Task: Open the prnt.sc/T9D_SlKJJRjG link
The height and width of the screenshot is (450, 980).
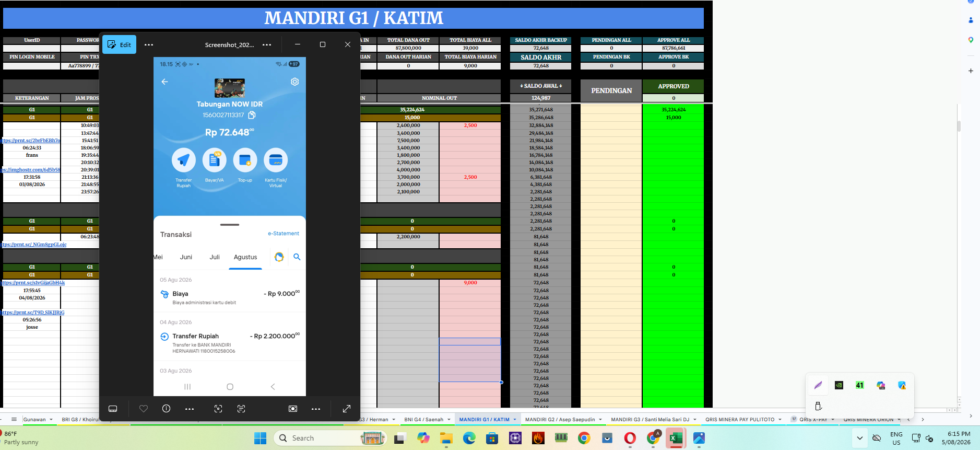Action: tap(33, 313)
